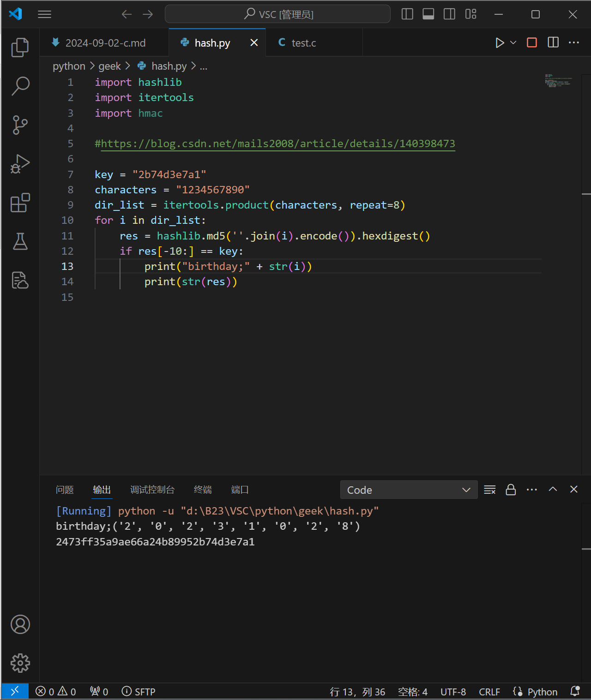Maximize panel via chevron icon
This screenshot has height=700, width=591.
(553, 490)
